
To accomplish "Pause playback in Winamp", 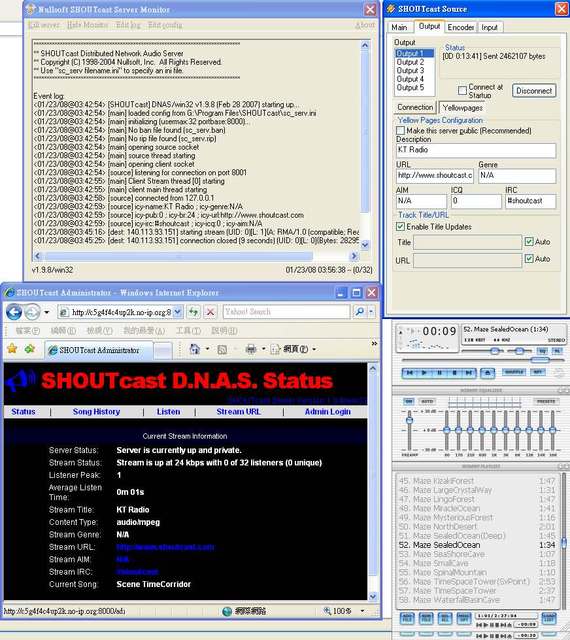I will [x=439, y=373].
